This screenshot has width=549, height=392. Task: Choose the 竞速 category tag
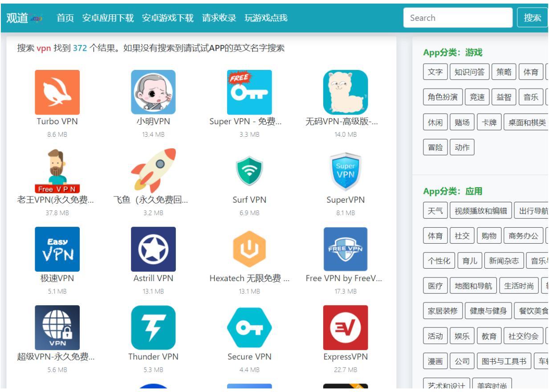coord(477,97)
